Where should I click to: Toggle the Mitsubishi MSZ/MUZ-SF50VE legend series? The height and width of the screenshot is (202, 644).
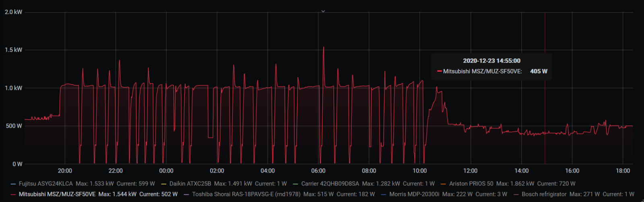(57, 194)
